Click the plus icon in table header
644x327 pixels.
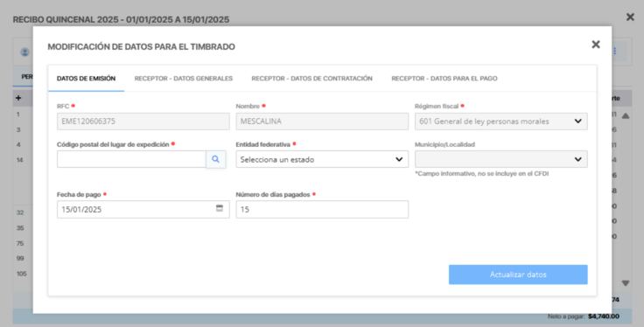pyautogui.click(x=18, y=98)
